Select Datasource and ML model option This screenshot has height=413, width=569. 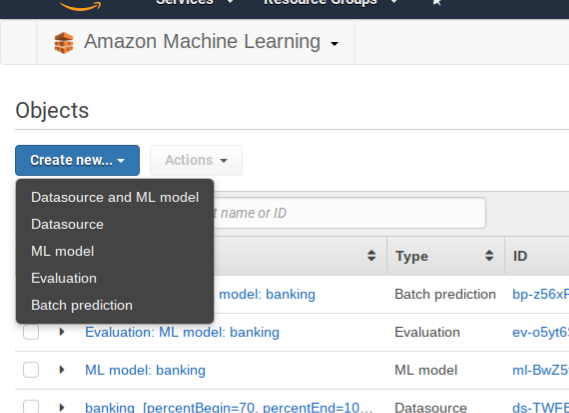tap(115, 197)
